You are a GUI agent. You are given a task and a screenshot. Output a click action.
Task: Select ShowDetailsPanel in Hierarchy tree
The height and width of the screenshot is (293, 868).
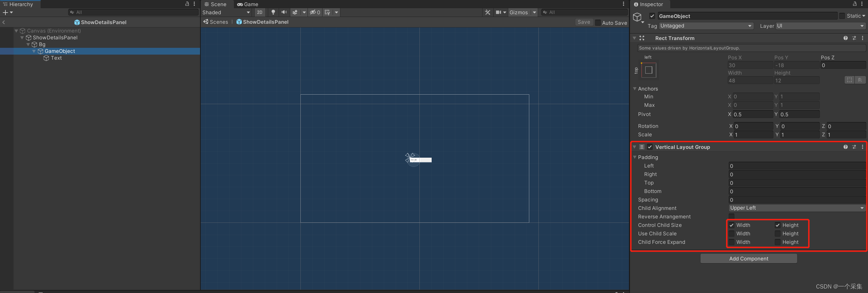[55, 37]
